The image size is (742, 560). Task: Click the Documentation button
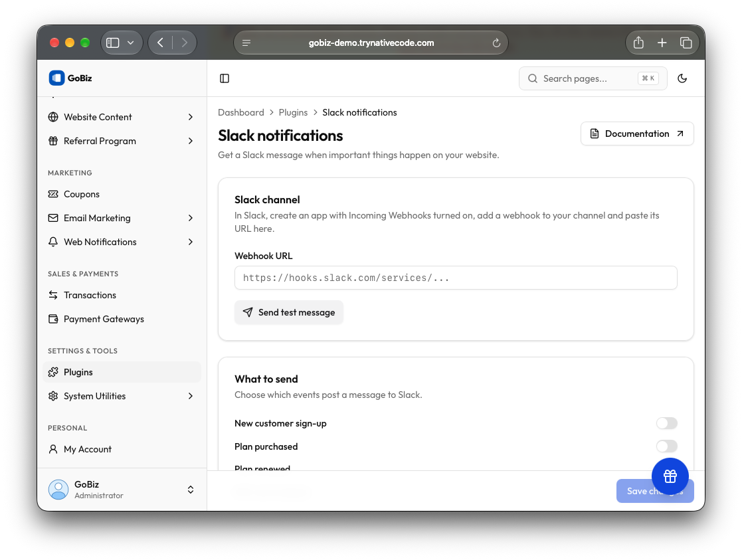click(637, 134)
